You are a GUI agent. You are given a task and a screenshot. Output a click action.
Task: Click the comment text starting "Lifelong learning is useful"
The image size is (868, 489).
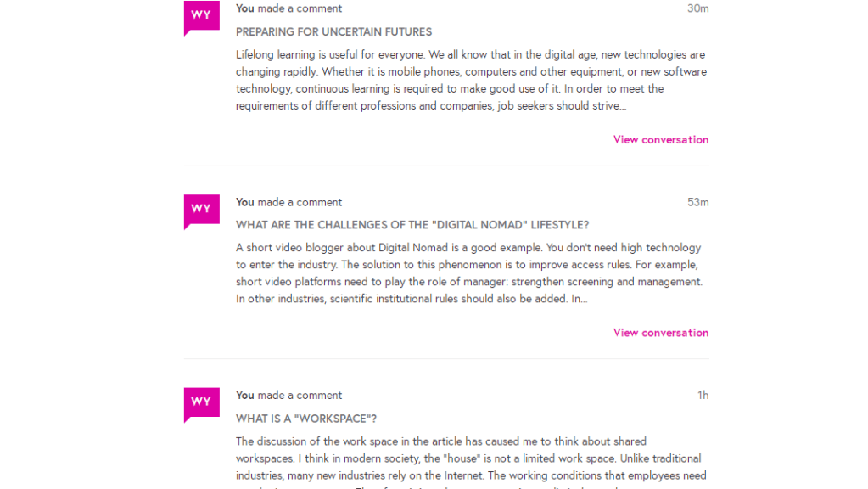point(471,81)
